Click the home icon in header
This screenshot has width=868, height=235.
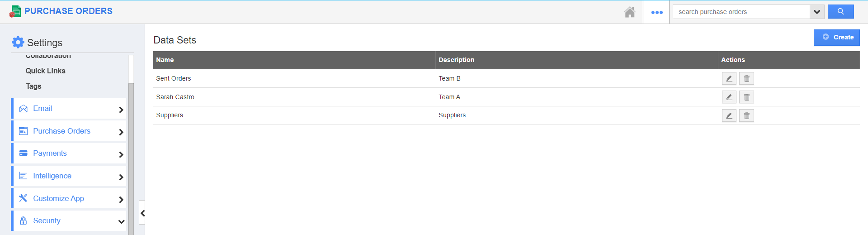(630, 12)
